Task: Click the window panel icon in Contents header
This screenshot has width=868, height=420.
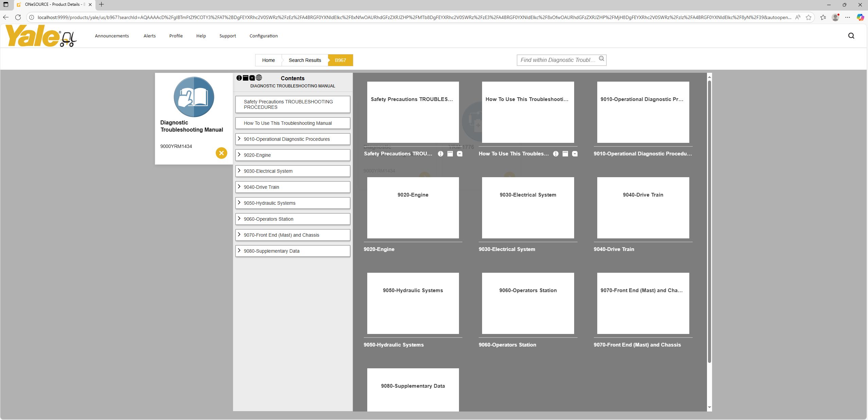Action: pos(246,78)
